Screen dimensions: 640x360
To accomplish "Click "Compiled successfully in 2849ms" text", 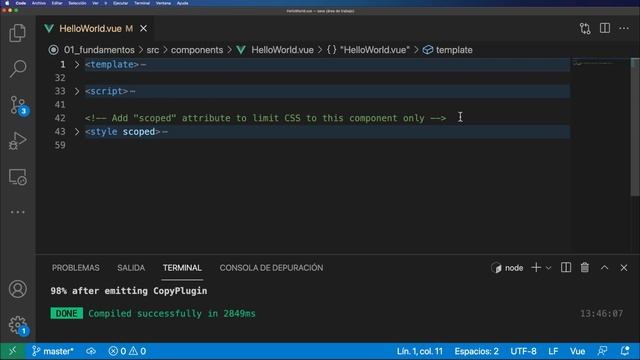I will coord(172,313).
